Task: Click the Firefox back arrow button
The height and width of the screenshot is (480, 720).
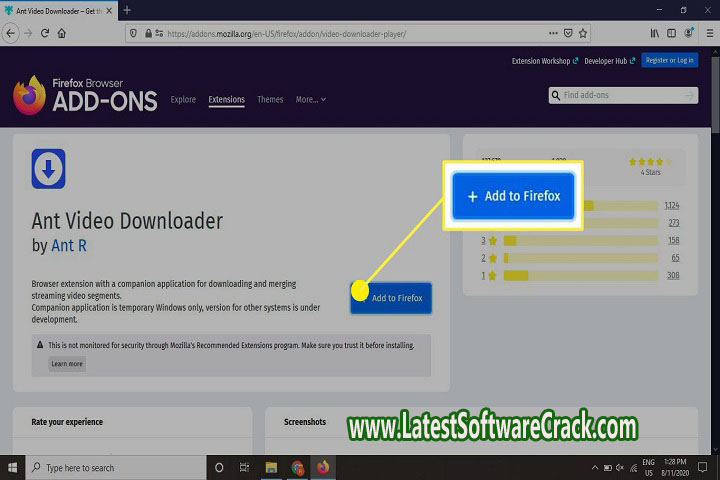Action: click(x=11, y=33)
